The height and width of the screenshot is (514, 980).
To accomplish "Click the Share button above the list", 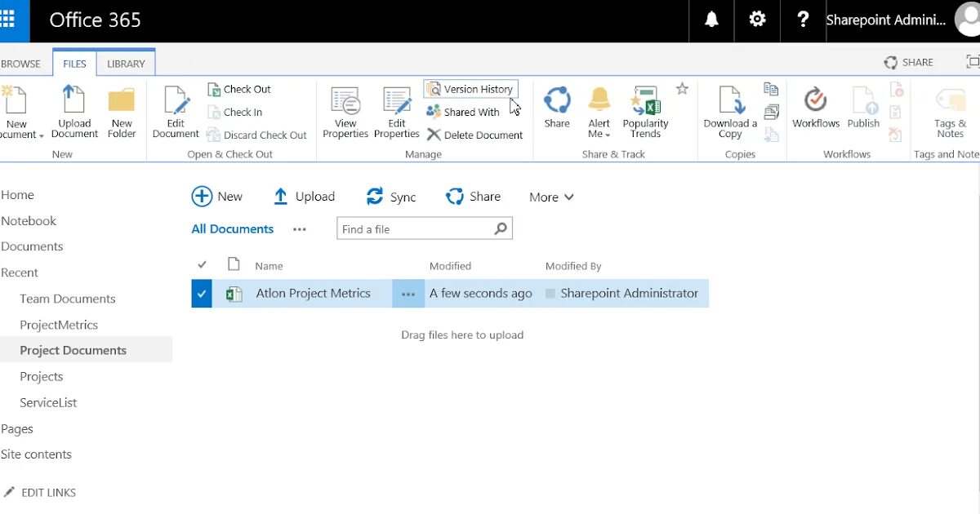I will pos(473,197).
